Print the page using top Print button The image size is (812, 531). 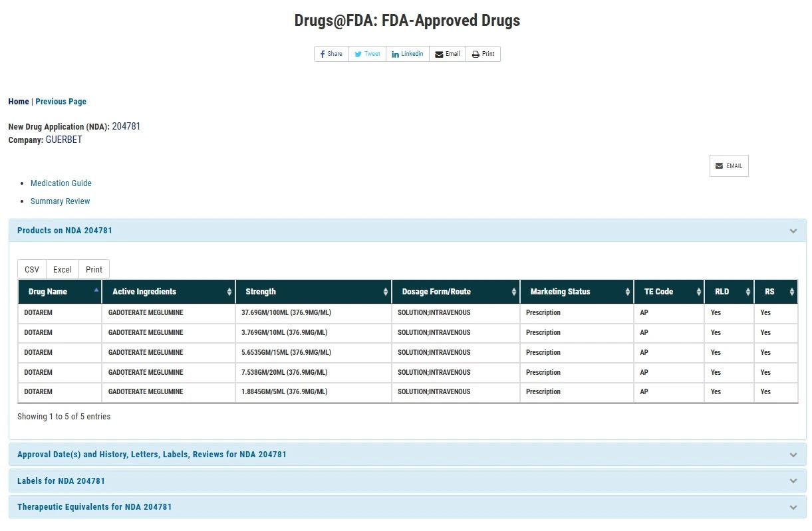tap(483, 54)
